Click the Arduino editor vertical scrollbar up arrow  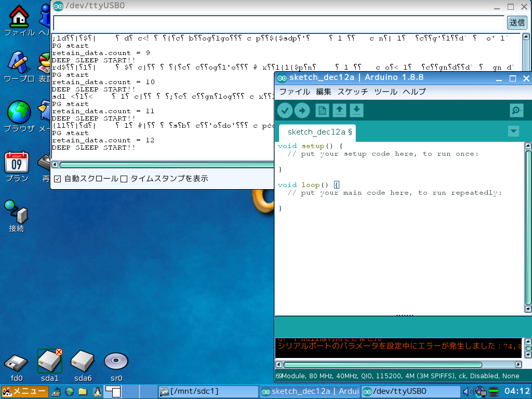coord(528,146)
